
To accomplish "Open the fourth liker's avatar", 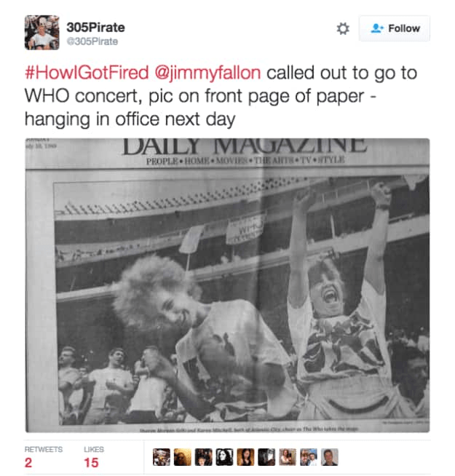I will pyautogui.click(x=224, y=457).
